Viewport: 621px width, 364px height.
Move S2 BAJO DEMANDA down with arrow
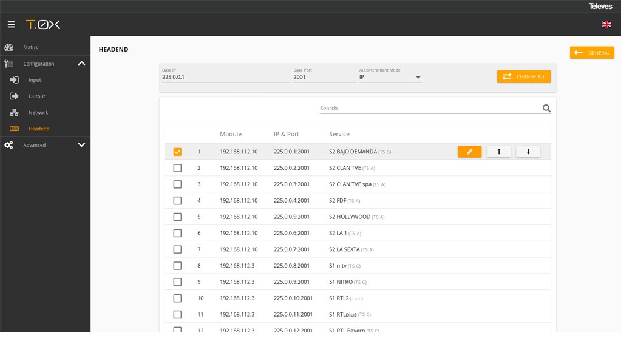coord(528,152)
